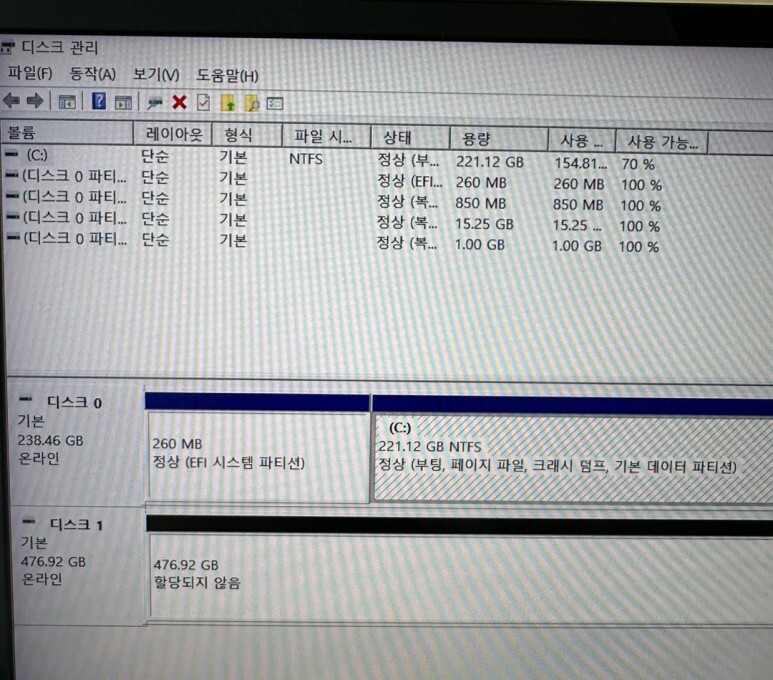Click the list settings toolbar icon
Viewport: 773px width, 680px height.
pos(275,104)
